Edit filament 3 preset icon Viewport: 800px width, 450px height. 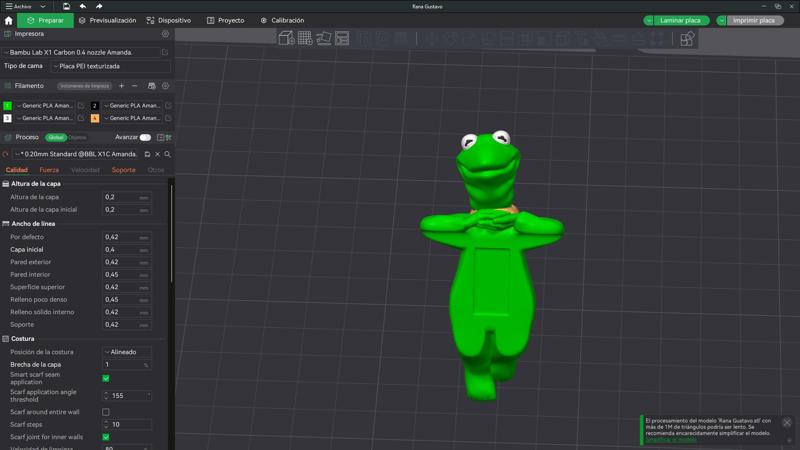tap(81, 118)
